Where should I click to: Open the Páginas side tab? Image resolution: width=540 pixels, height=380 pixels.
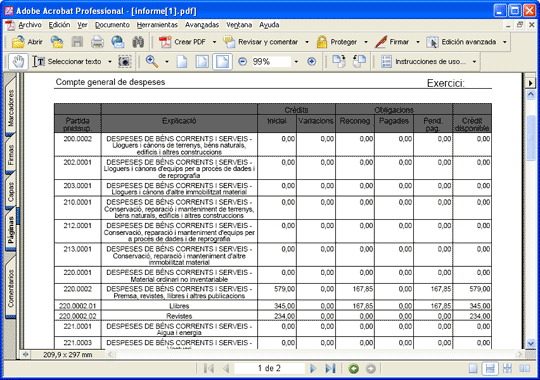(x=11, y=230)
